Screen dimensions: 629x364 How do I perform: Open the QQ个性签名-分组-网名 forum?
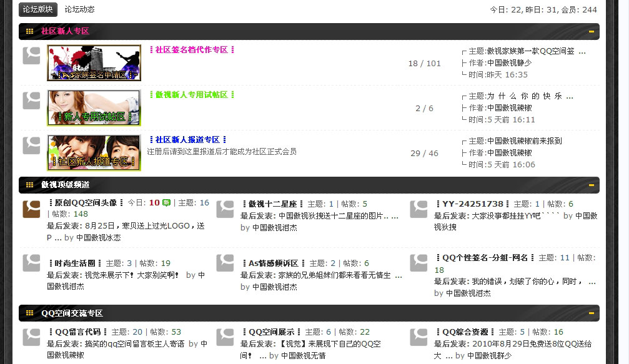[x=485, y=258]
